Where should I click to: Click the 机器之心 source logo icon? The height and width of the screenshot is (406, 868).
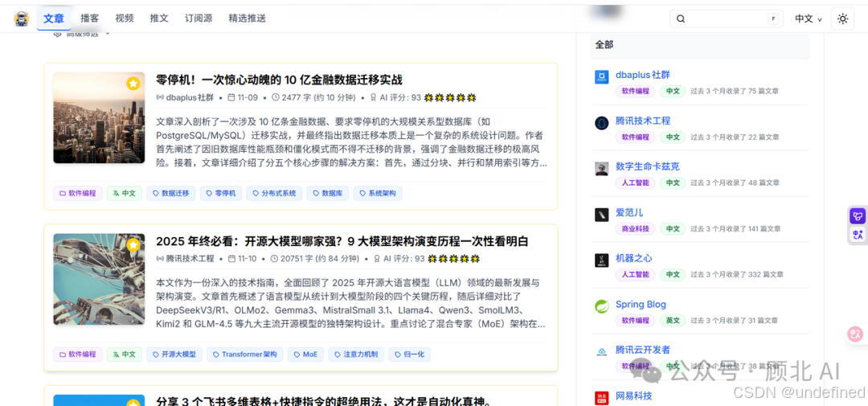(x=602, y=260)
